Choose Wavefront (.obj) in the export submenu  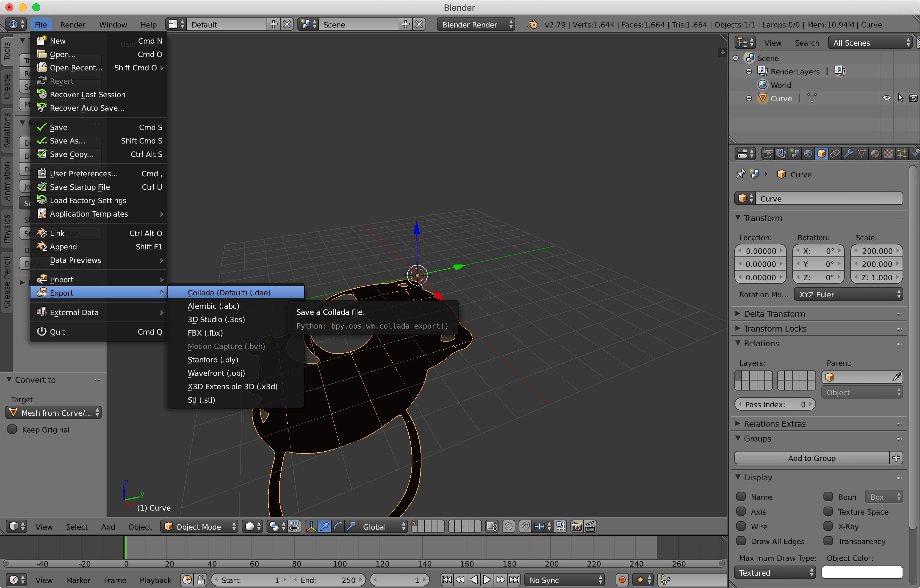click(x=216, y=373)
